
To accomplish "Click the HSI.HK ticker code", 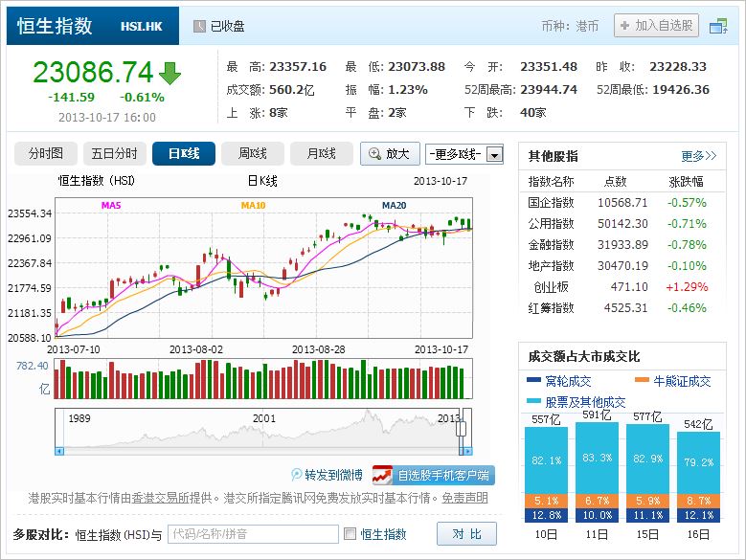I will pos(142,26).
